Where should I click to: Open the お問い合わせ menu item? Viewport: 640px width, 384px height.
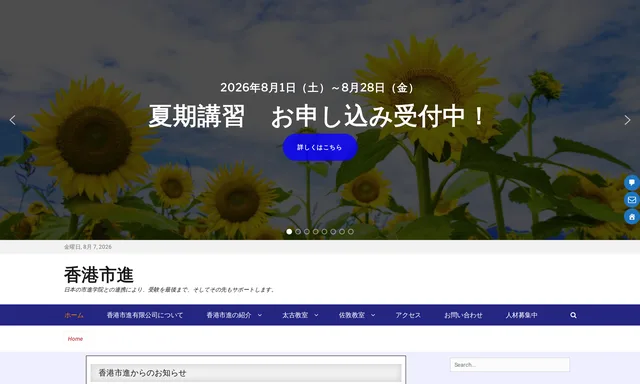coord(463,315)
